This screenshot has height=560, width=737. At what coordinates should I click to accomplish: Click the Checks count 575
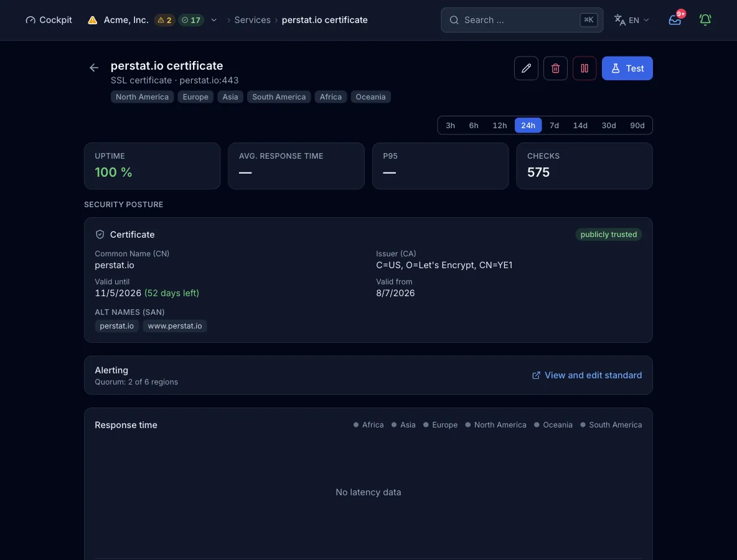[538, 172]
